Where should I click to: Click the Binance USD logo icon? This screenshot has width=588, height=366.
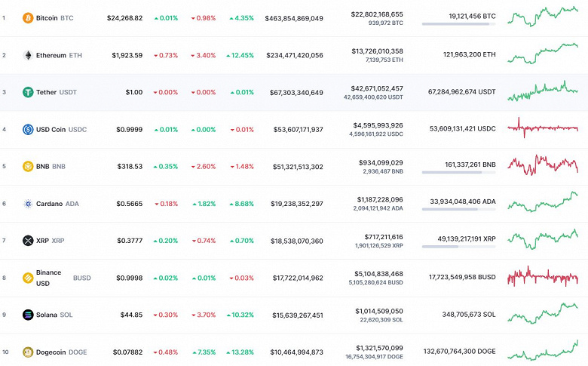(x=28, y=278)
